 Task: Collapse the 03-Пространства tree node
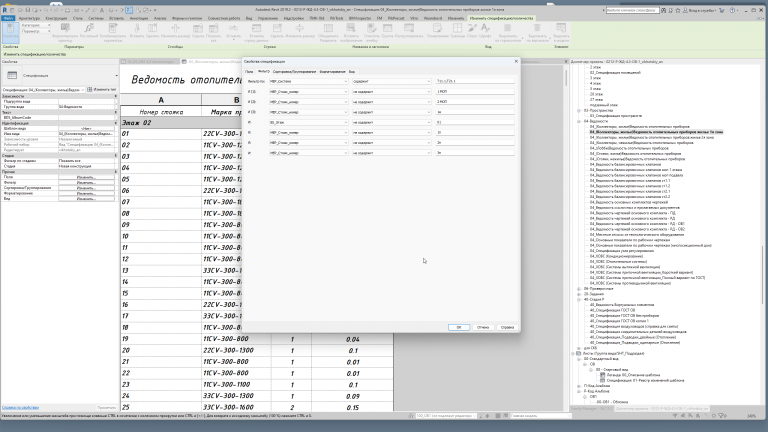coord(579,110)
